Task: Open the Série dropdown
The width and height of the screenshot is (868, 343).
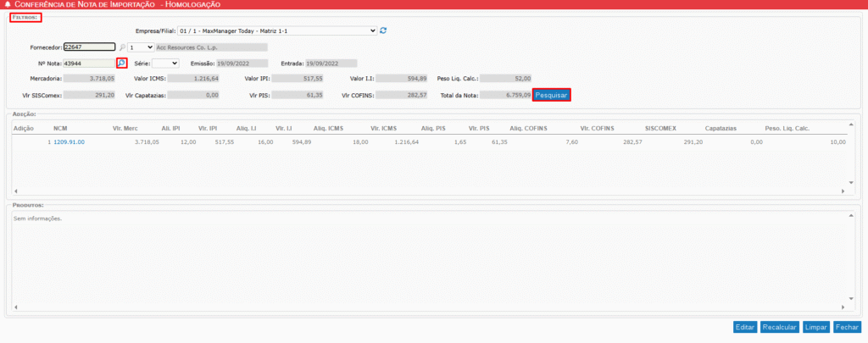Action: click(x=165, y=64)
